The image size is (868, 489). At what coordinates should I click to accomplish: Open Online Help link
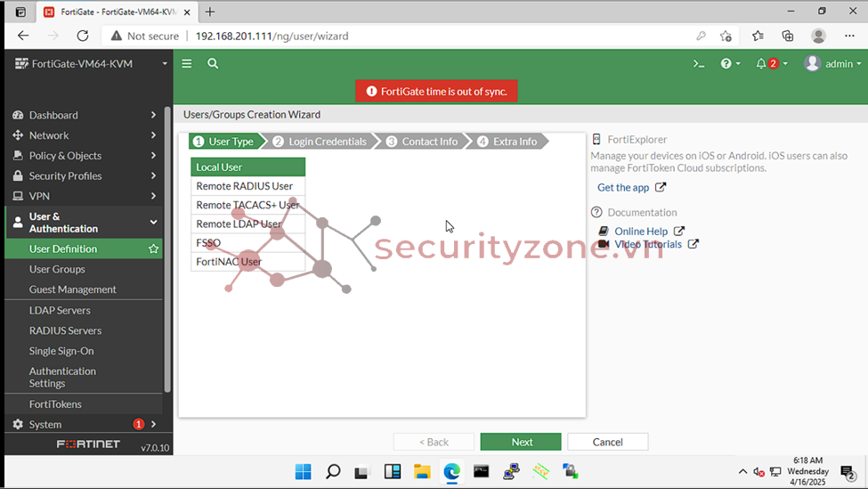pos(641,231)
